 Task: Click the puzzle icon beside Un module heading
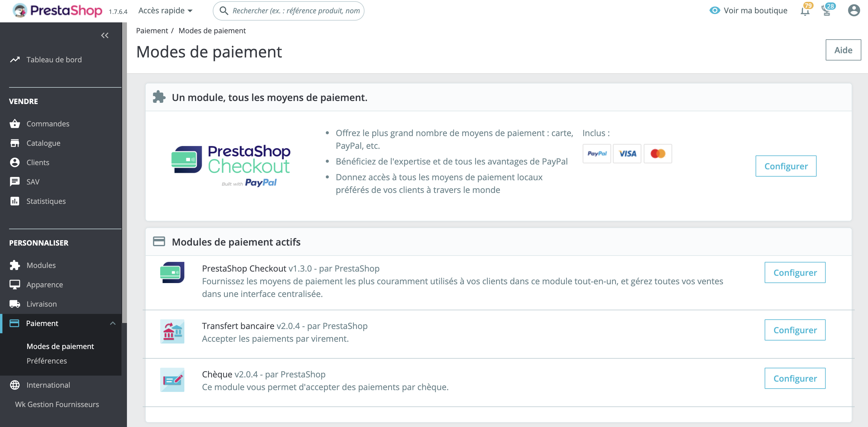[159, 97]
